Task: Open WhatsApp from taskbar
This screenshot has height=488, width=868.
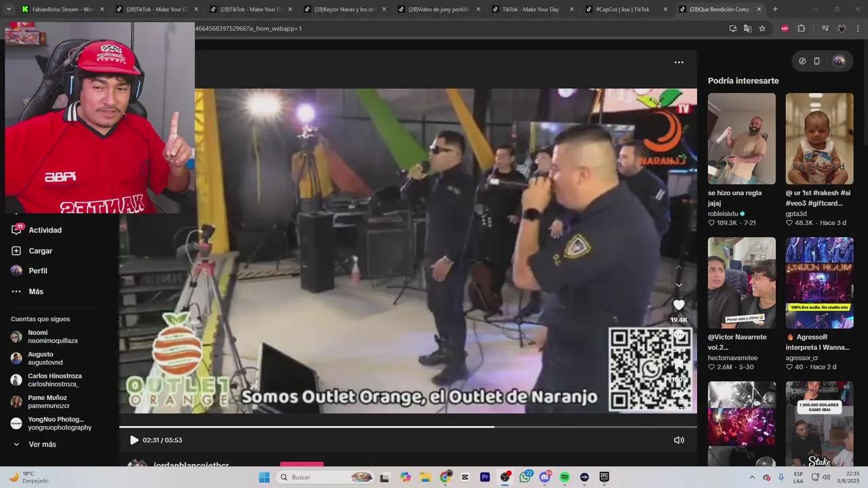Action: click(525, 477)
